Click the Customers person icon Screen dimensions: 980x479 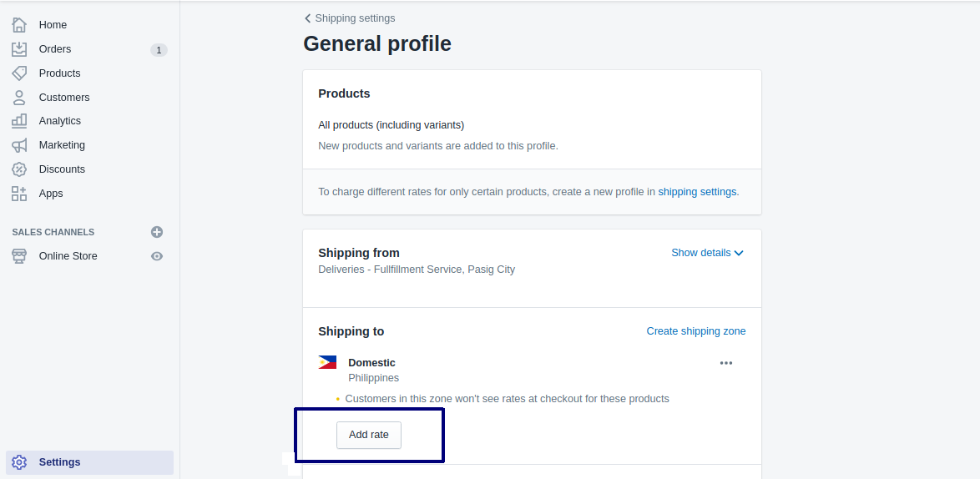(19, 98)
